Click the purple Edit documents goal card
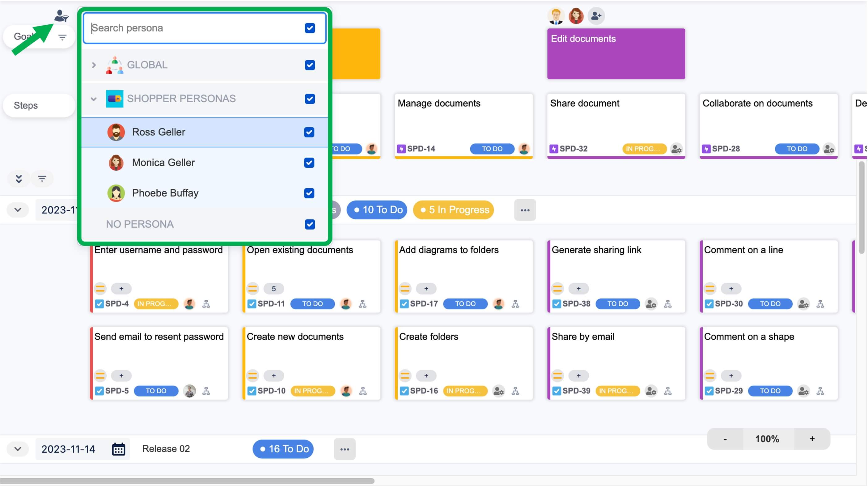 pos(616,54)
